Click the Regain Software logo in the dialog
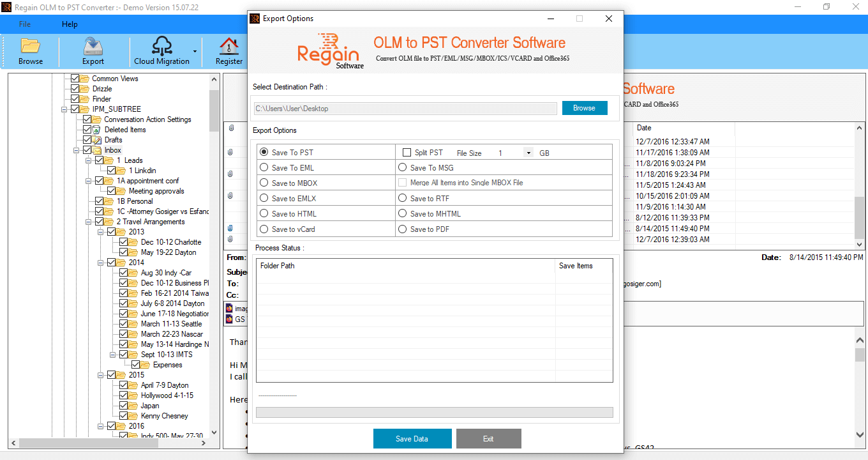868x460 pixels. (x=329, y=50)
